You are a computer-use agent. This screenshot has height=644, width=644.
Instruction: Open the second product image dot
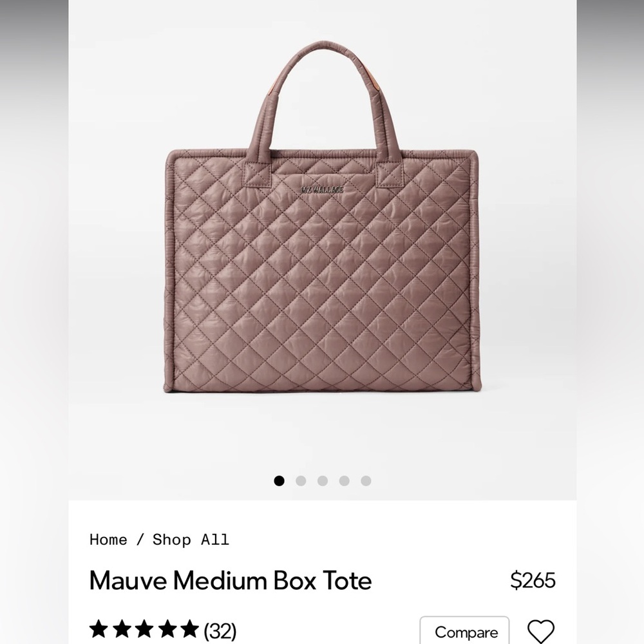pyautogui.click(x=300, y=480)
